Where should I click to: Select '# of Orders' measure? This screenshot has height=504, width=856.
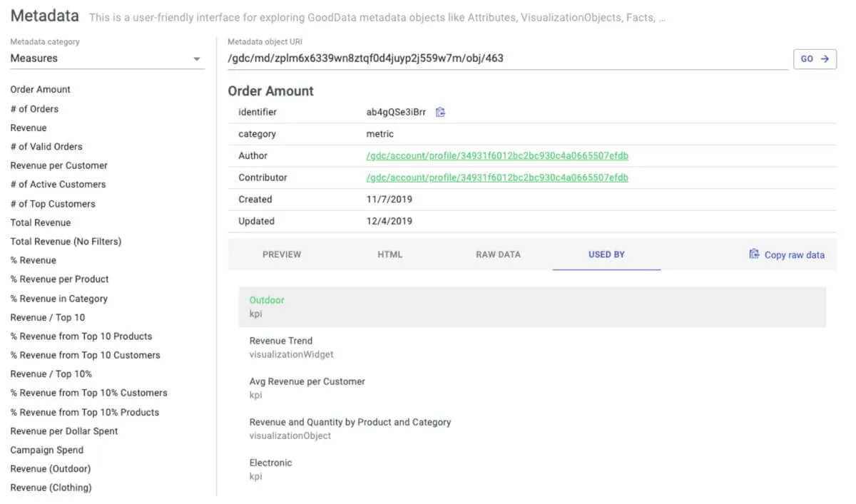pos(34,109)
